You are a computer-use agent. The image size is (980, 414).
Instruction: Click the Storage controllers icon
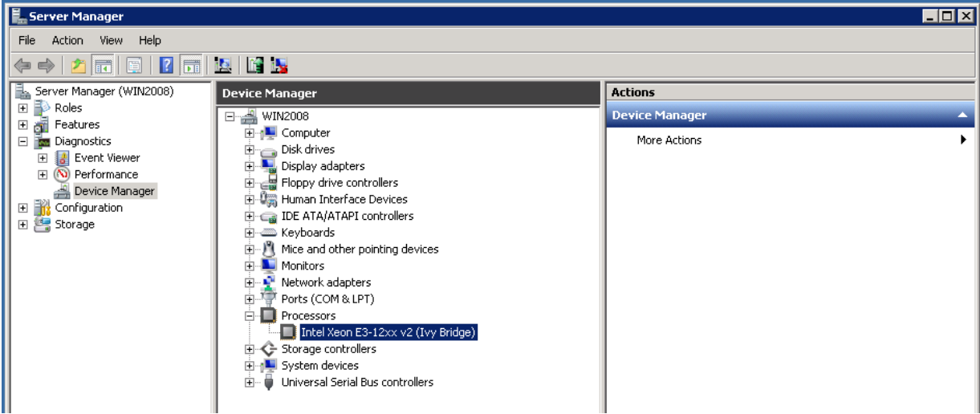[x=269, y=349]
